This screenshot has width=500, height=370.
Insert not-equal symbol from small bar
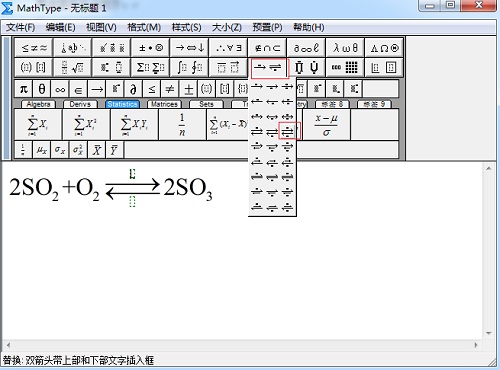(170, 89)
